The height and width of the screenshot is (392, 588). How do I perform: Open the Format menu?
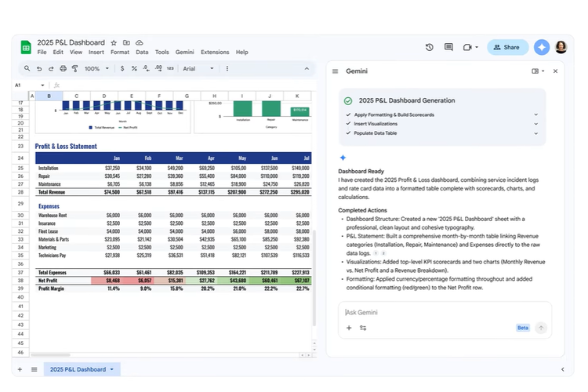120,53
